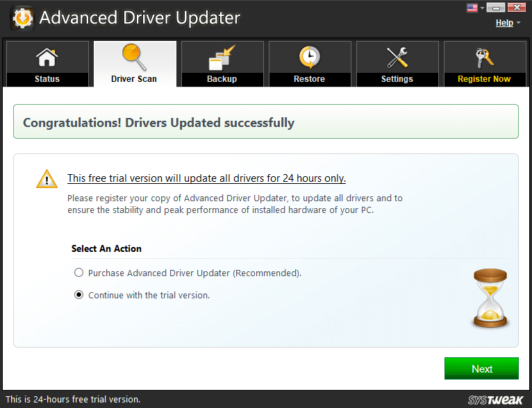The width and height of the screenshot is (532, 408).
Task: Click the hourglass trial timer image
Action: tap(490, 298)
